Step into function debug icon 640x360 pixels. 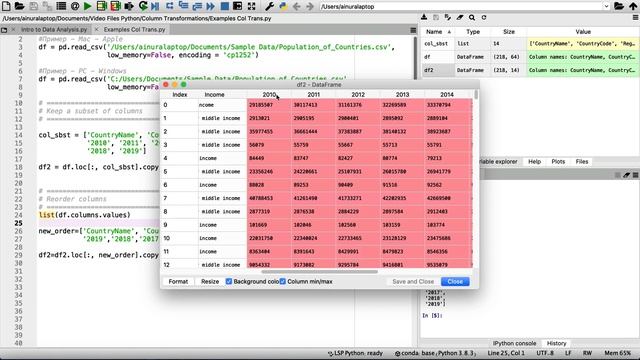tap(183, 6)
